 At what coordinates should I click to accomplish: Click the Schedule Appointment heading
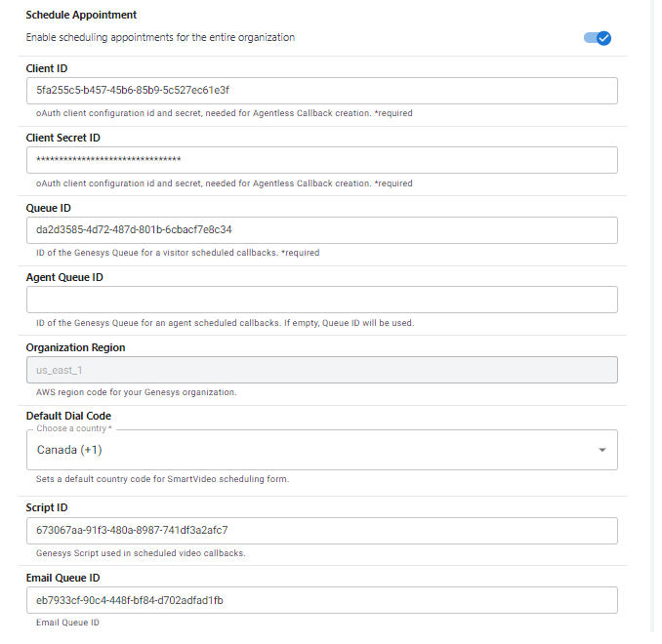(81, 15)
